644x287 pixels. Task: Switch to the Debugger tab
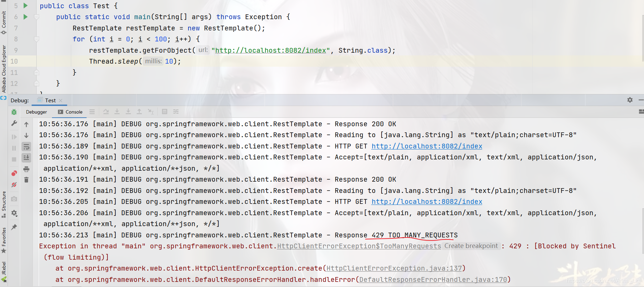tap(36, 112)
